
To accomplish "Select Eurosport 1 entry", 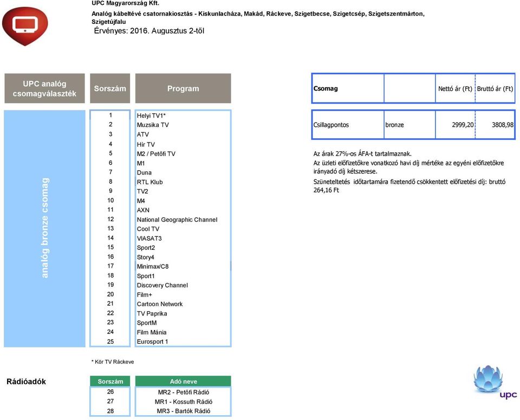I will (152, 341).
